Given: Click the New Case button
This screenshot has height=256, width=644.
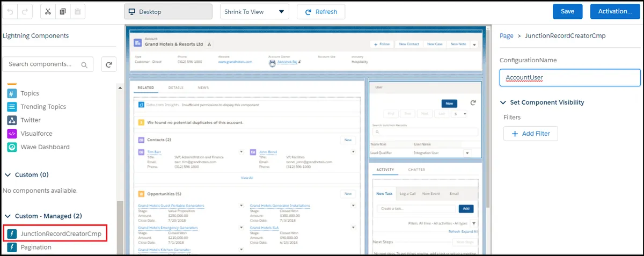Looking at the screenshot, I should [435, 44].
